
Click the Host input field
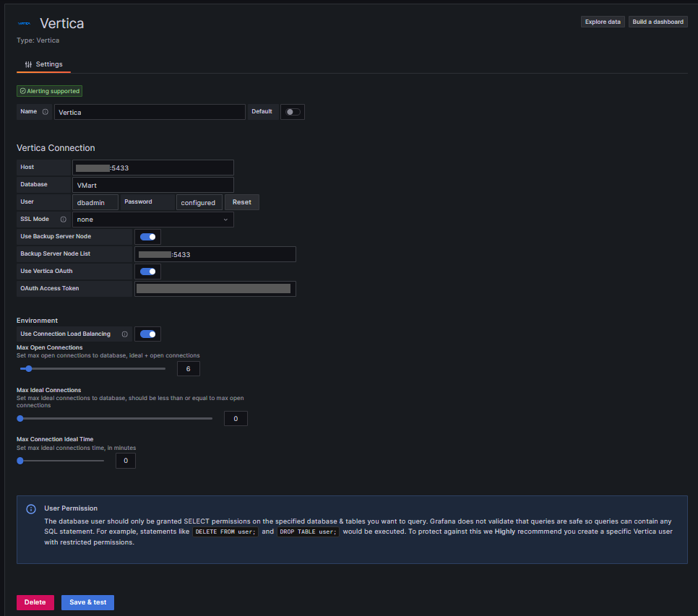[153, 168]
